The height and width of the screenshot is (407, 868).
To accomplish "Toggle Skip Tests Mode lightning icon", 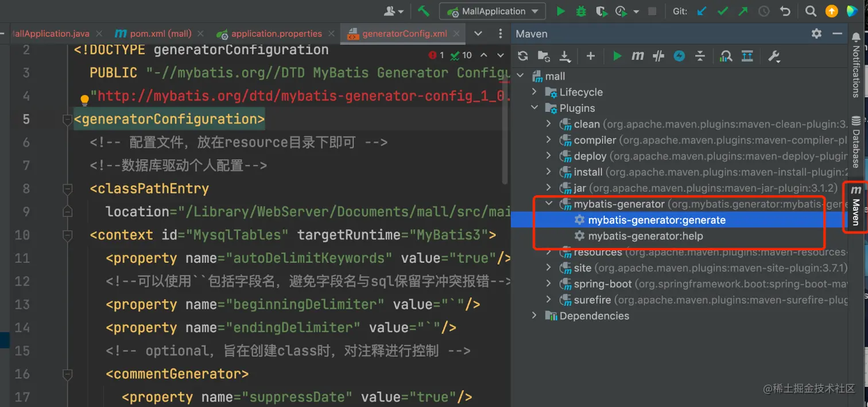I will tap(679, 56).
